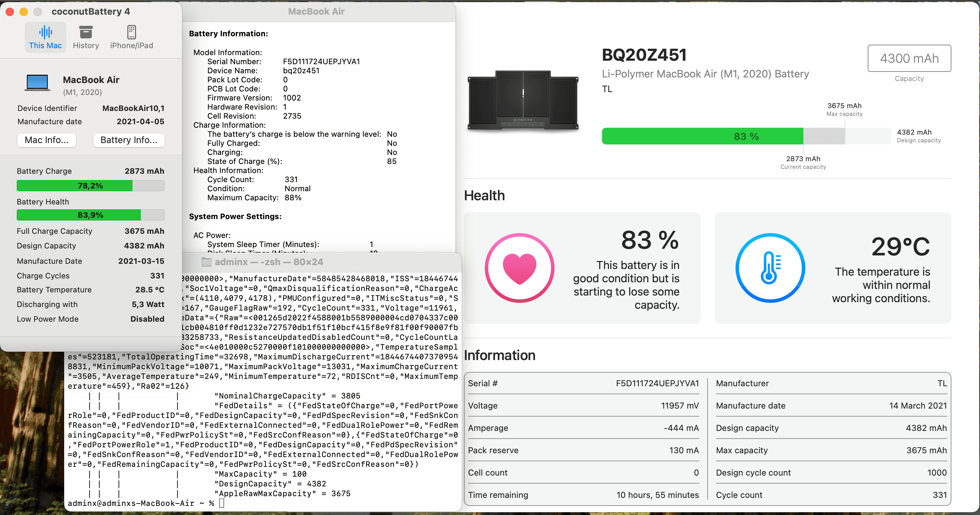
Task: Click the coconutBattery 4 window title
Action: pyautogui.click(x=91, y=12)
